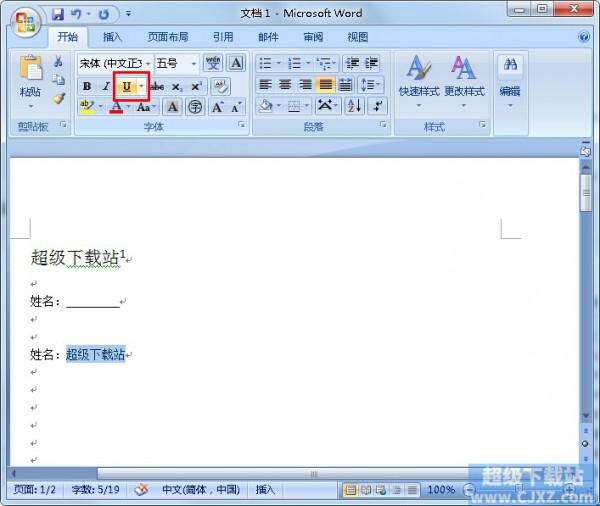Shrink font size with small A

point(236,108)
